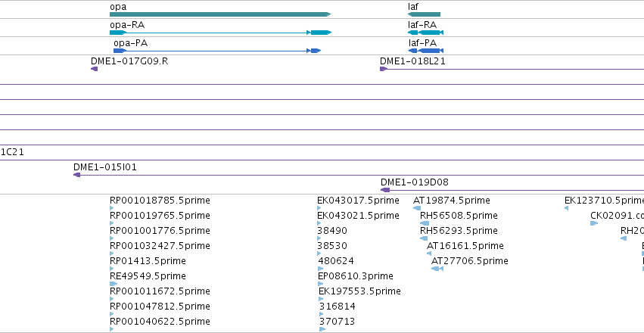Click the AT27706.5prime double arrow glyph
The height and width of the screenshot is (333, 644).
(x=437, y=269)
